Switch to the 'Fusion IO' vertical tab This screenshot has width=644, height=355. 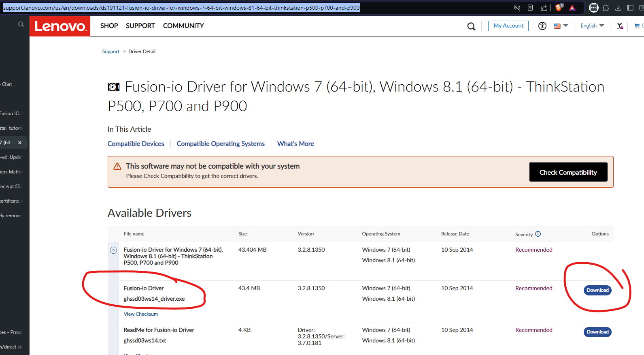[14, 113]
